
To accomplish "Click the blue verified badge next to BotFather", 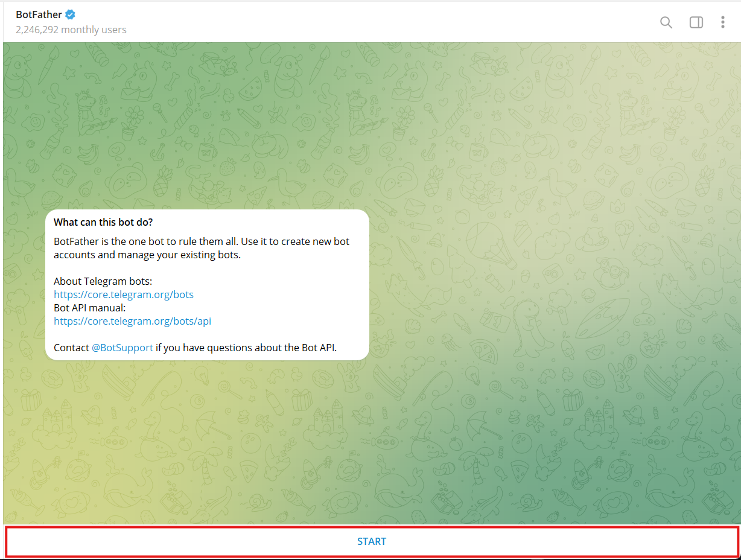I will click(71, 14).
